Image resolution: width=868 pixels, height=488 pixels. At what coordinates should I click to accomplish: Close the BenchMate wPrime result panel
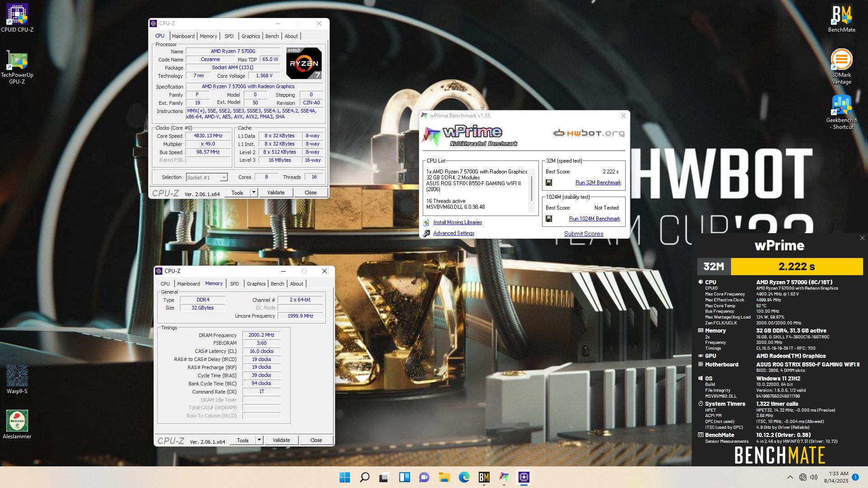coord(862,238)
